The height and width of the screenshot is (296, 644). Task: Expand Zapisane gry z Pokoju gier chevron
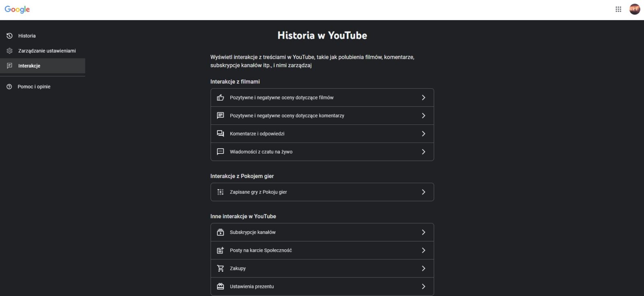(x=423, y=192)
